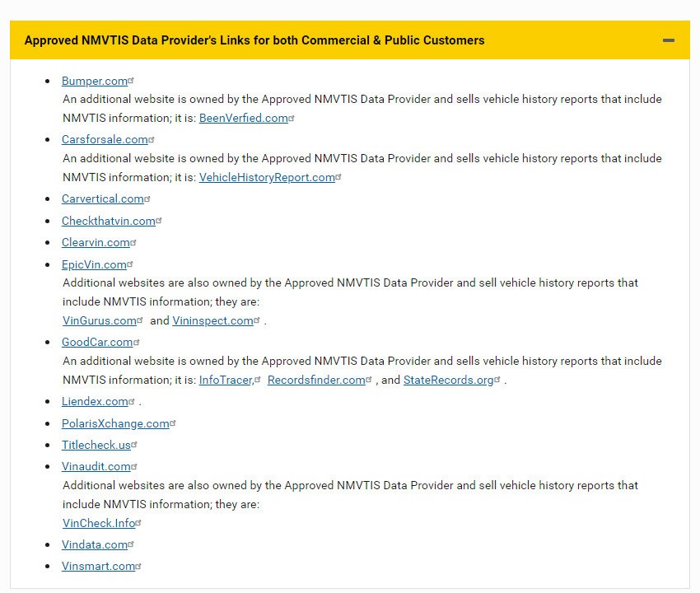Open PolarisXchange.com link
This screenshot has height=593, width=700.
(x=115, y=424)
